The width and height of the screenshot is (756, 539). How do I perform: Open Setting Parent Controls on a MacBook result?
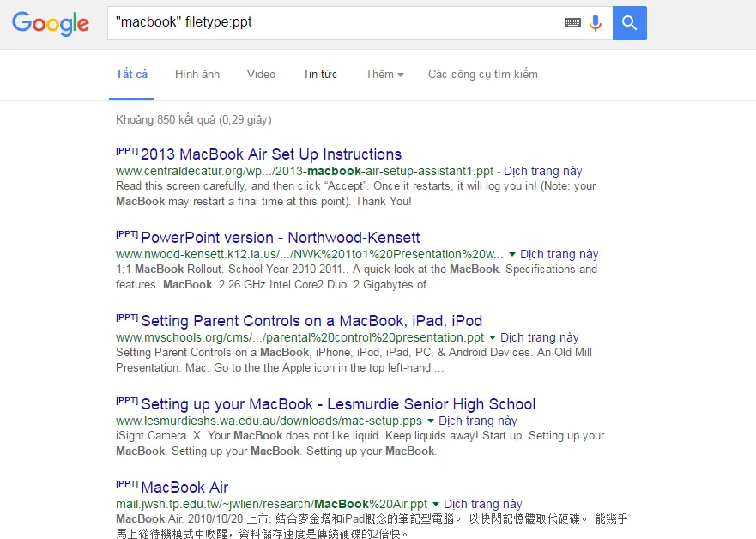[x=311, y=321]
